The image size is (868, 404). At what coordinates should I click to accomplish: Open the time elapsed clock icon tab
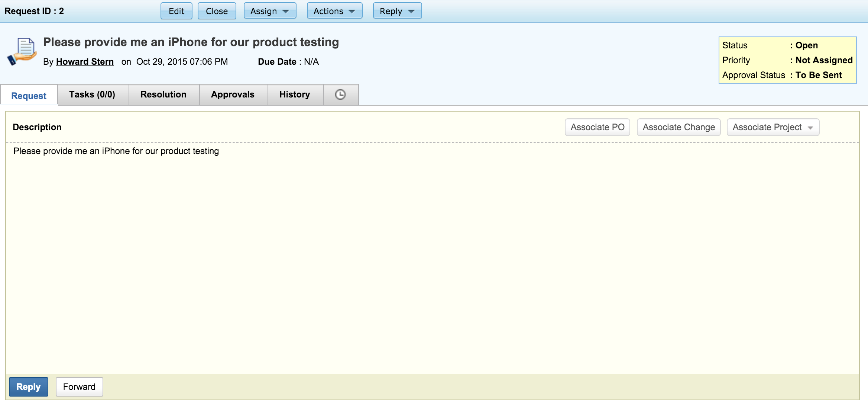340,94
